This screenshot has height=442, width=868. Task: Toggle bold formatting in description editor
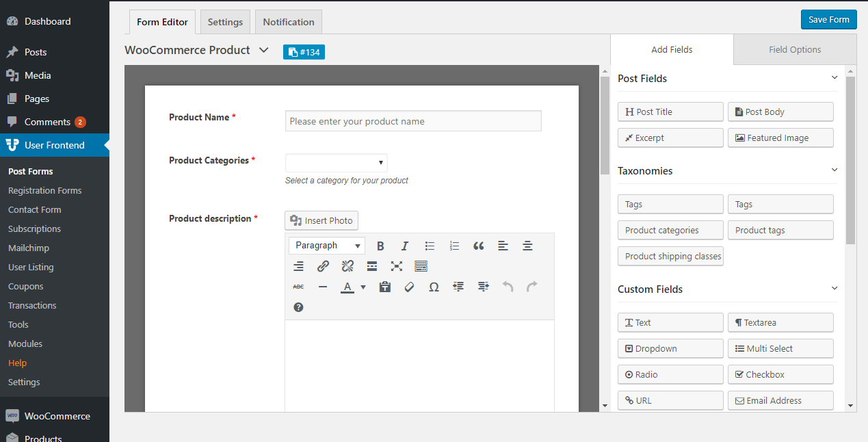tap(380, 246)
